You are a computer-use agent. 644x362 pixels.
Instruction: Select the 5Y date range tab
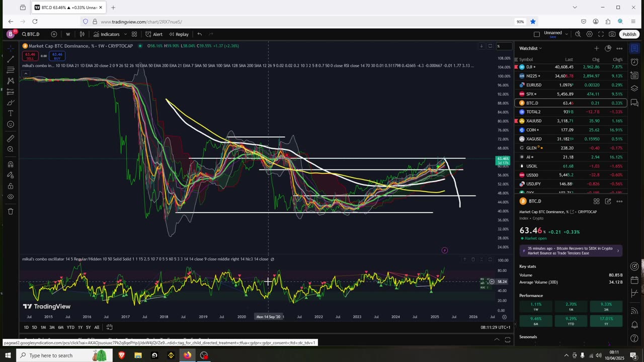89,327
